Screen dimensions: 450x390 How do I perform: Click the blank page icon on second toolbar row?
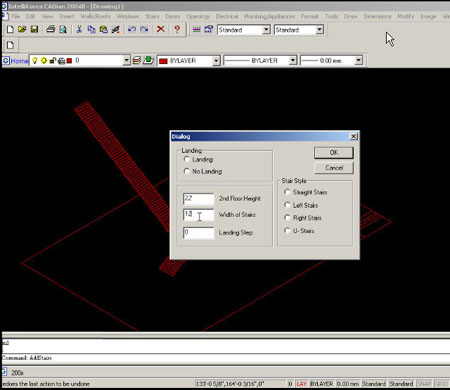click(x=10, y=45)
